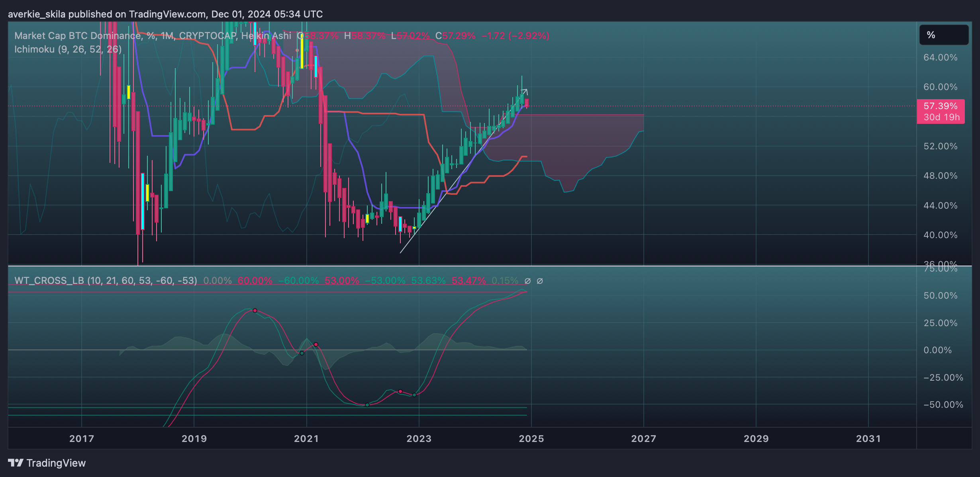Click the 0.15% value in oscillator legend
980x477 pixels.
coord(505,281)
